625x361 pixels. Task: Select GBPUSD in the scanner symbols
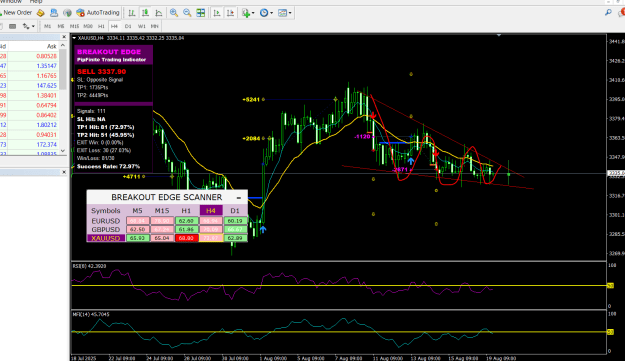(x=106, y=230)
